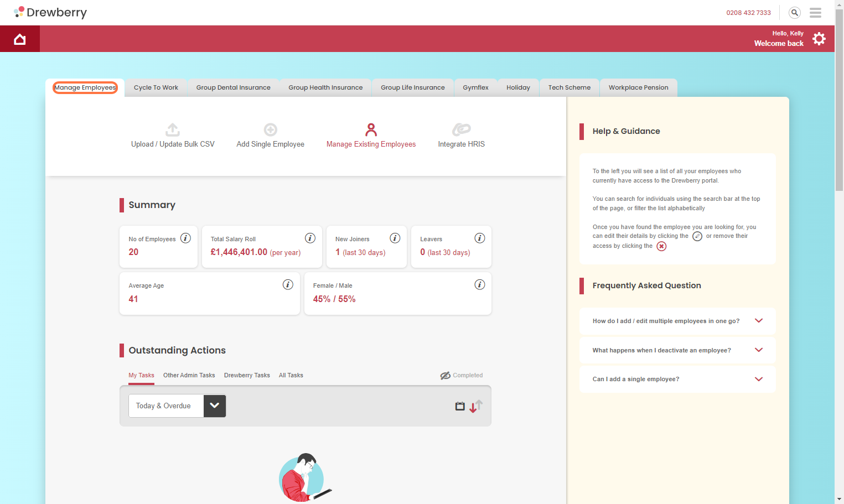The height and width of the screenshot is (504, 844).
Task: Click the Integrate HRIS link icon
Action: [x=462, y=129]
